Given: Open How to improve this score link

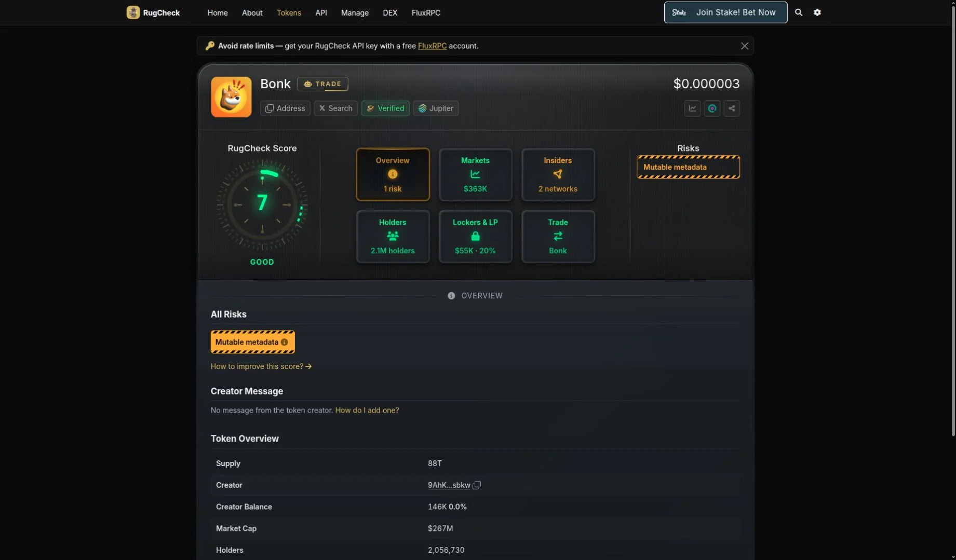Looking at the screenshot, I should (x=261, y=366).
